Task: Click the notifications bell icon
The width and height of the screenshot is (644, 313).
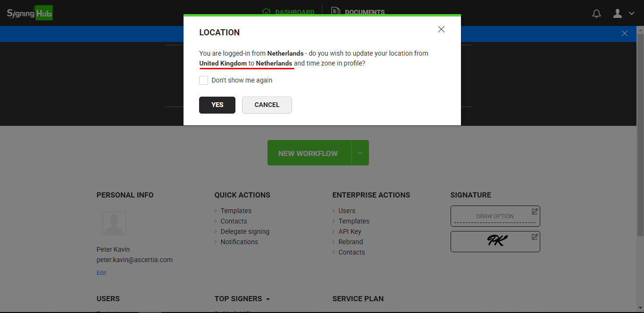Action: (x=596, y=14)
